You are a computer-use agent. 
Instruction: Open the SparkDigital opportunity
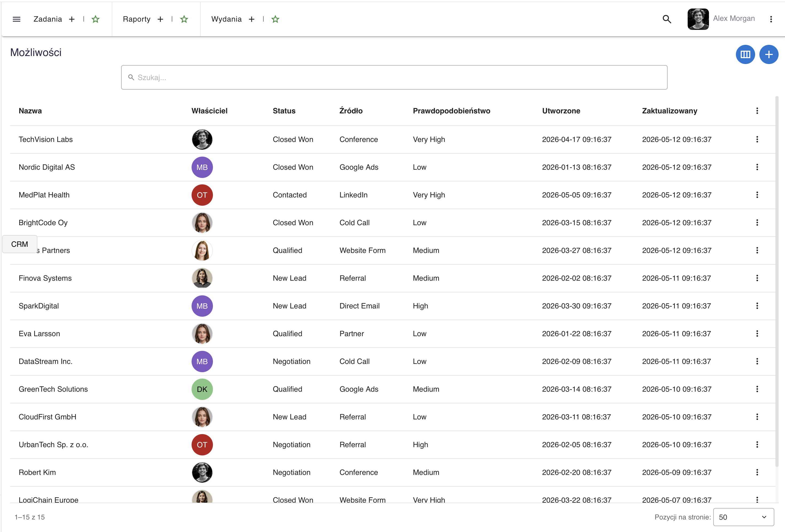click(38, 306)
